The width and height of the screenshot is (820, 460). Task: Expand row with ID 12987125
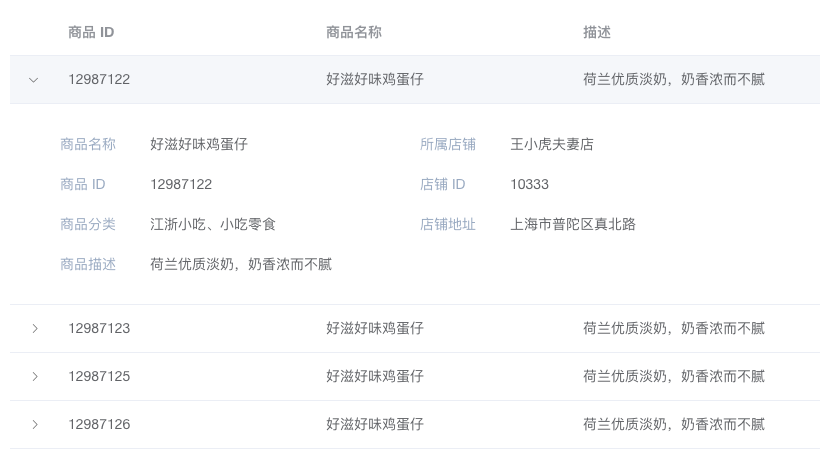(x=35, y=376)
